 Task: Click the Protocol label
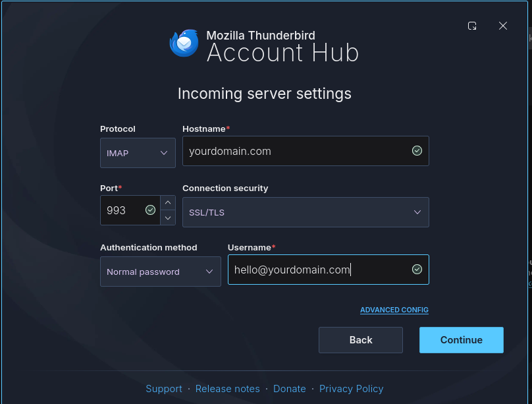[x=118, y=129]
